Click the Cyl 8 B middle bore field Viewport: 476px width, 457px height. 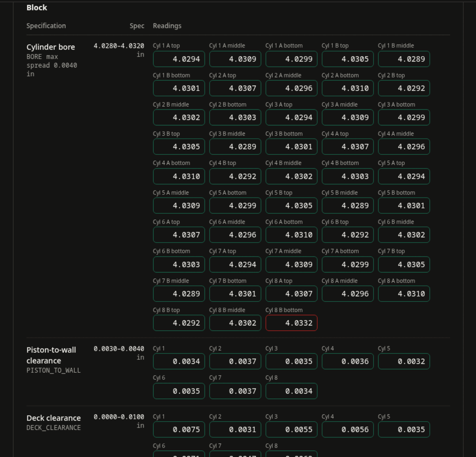[x=235, y=323]
